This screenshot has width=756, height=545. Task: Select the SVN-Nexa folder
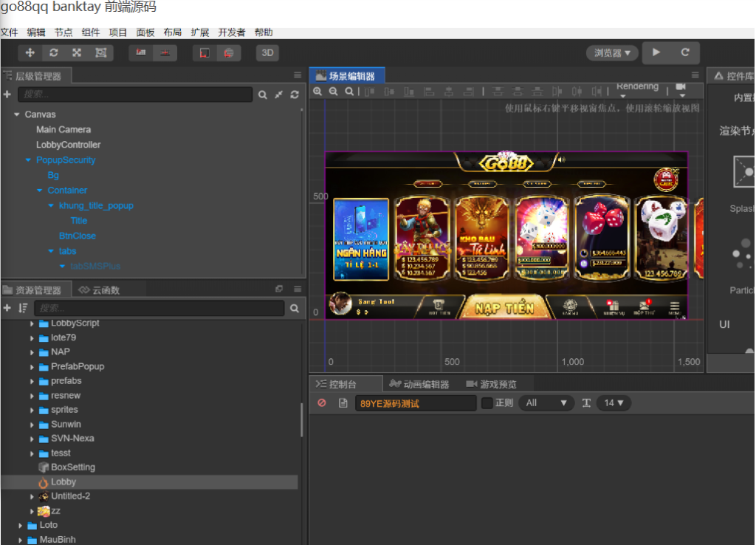coord(66,439)
